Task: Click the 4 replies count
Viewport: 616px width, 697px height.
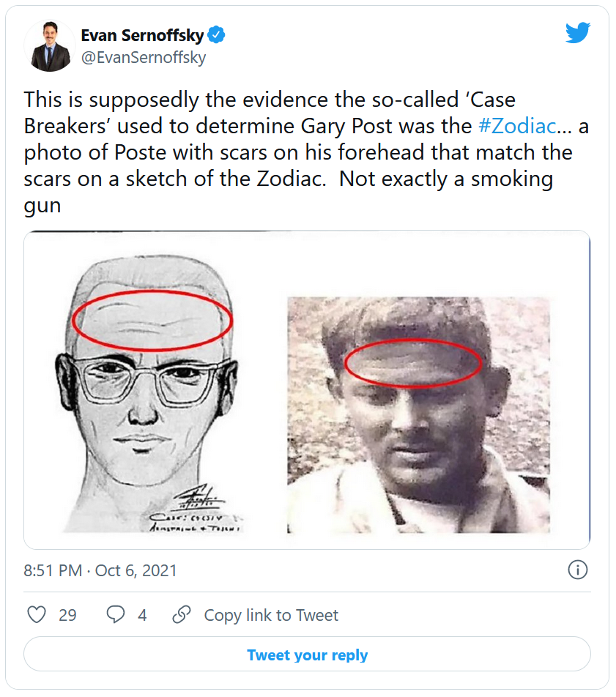Action: [x=142, y=615]
